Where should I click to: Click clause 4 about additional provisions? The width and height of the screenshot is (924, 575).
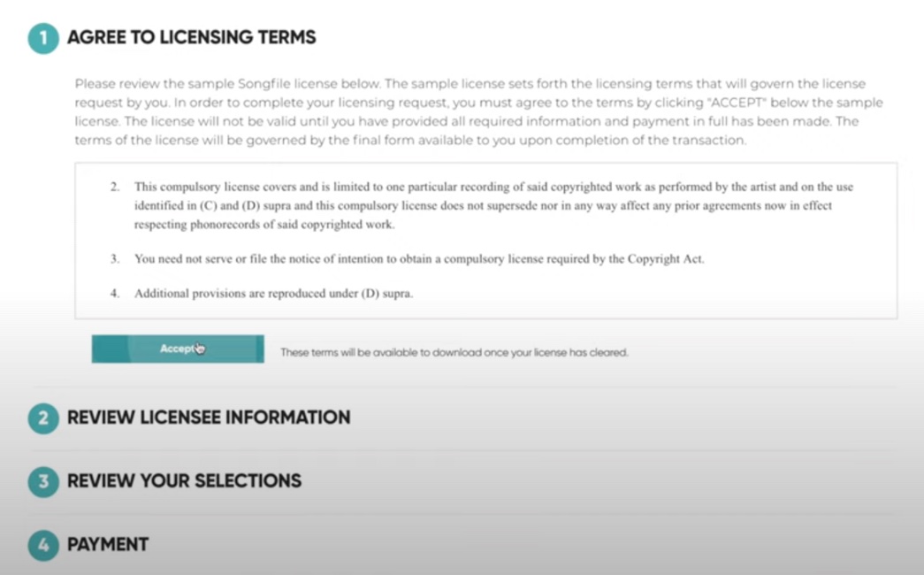(x=273, y=293)
